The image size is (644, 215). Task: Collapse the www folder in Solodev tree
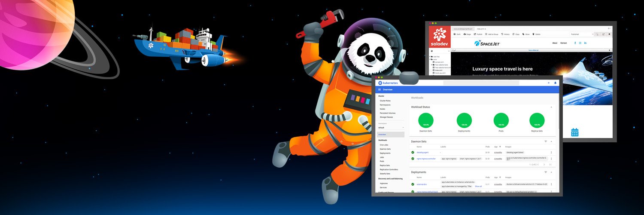[430, 59]
